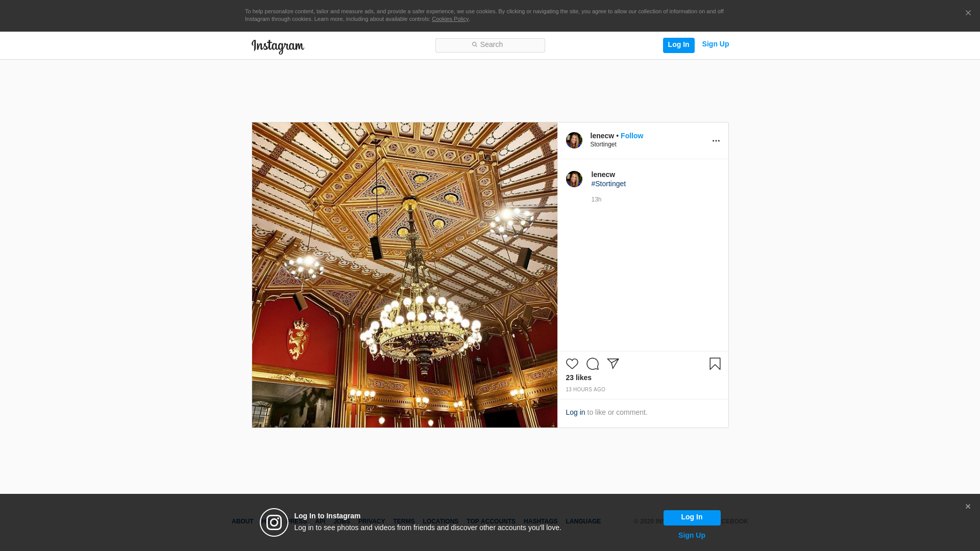Click lenecw username in the caption
Image resolution: width=980 pixels, height=551 pixels.
point(603,174)
